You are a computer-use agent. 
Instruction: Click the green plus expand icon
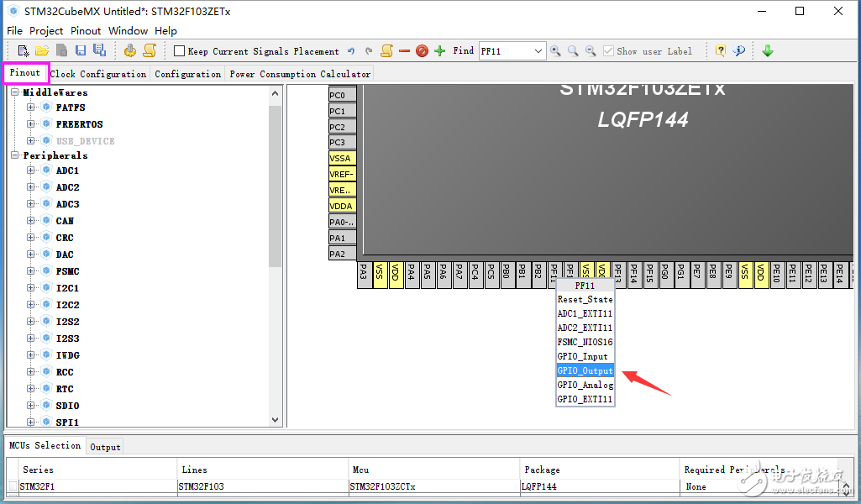click(440, 51)
